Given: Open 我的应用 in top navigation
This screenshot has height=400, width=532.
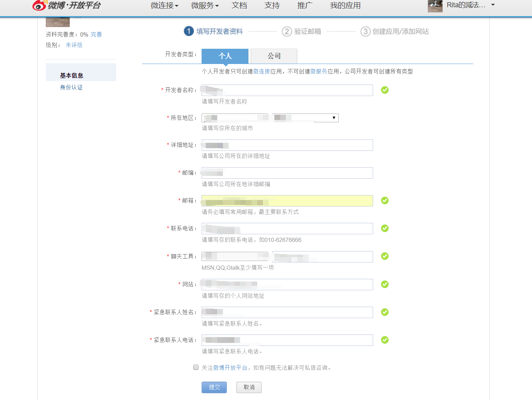Looking at the screenshot, I should tap(345, 5).
